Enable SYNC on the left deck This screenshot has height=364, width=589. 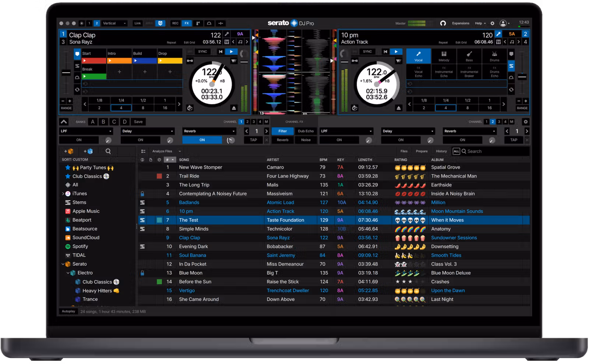pos(202,52)
